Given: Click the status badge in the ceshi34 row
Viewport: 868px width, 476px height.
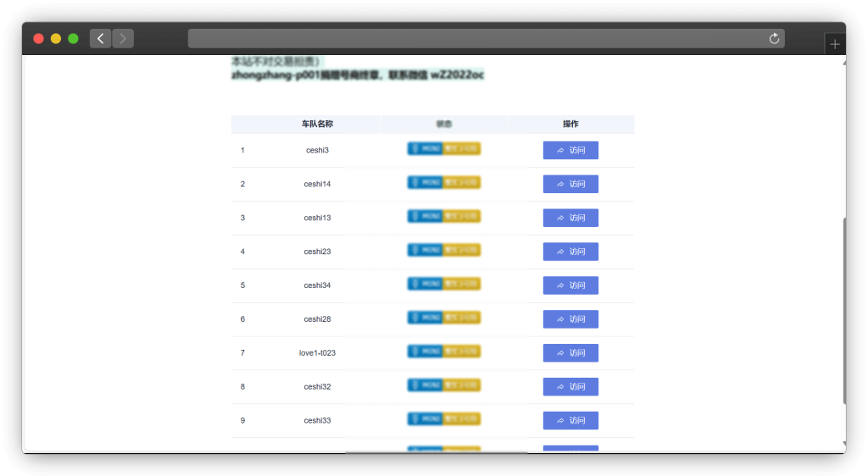Looking at the screenshot, I should coord(443,284).
